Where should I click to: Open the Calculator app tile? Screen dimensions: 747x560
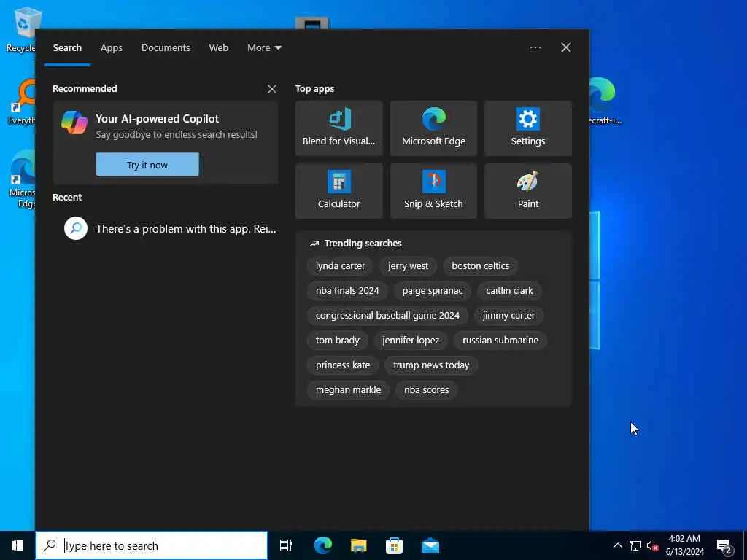pyautogui.click(x=338, y=191)
